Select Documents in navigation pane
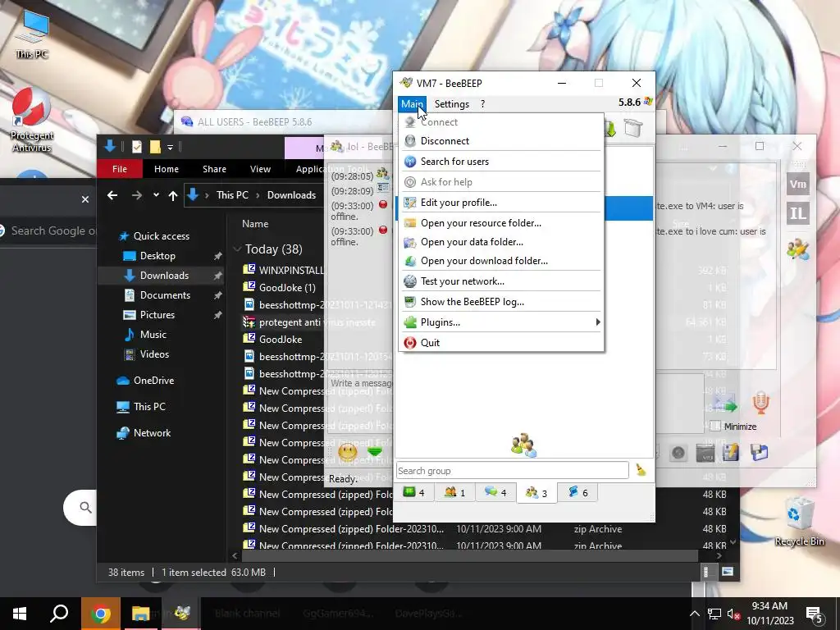Viewport: 840px width, 630px height. click(165, 295)
